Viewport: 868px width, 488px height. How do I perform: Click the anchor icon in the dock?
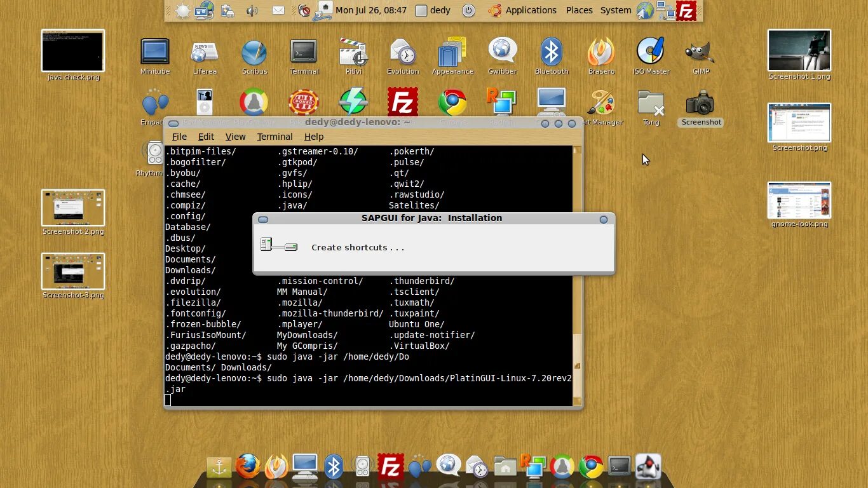click(219, 468)
